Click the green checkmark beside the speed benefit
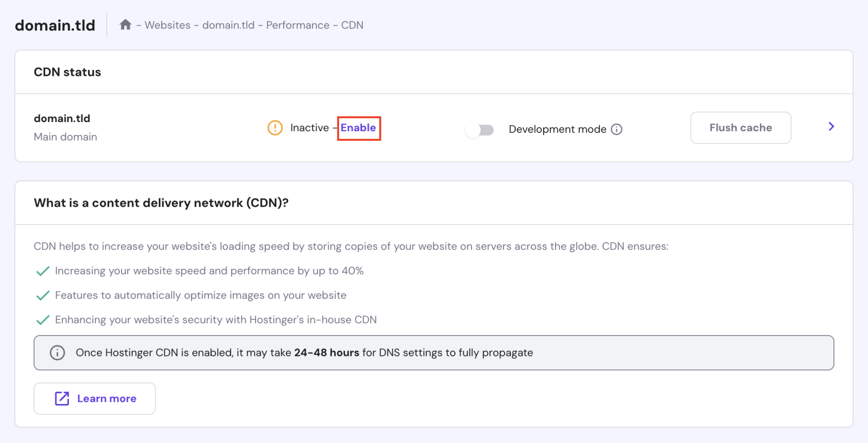This screenshot has height=443, width=868. tap(43, 271)
